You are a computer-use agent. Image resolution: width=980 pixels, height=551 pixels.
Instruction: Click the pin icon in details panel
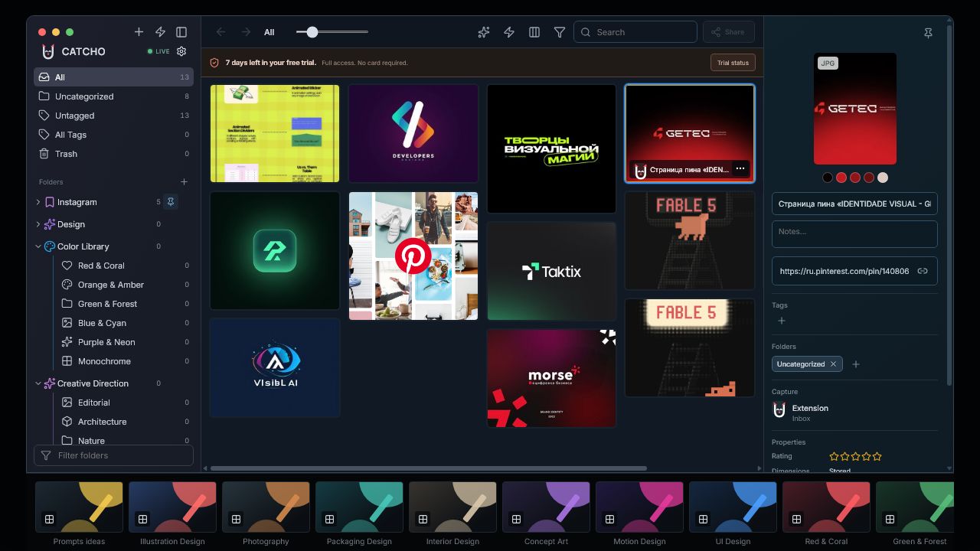[x=928, y=33]
